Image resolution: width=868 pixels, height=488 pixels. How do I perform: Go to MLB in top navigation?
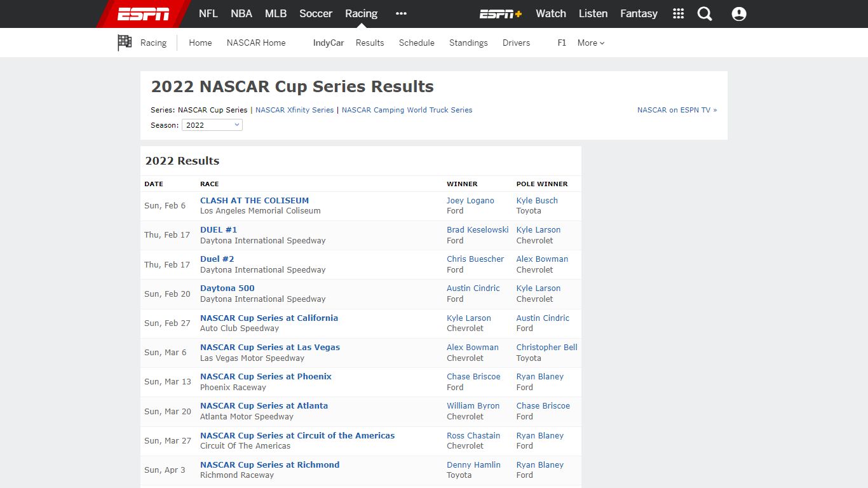(x=276, y=13)
